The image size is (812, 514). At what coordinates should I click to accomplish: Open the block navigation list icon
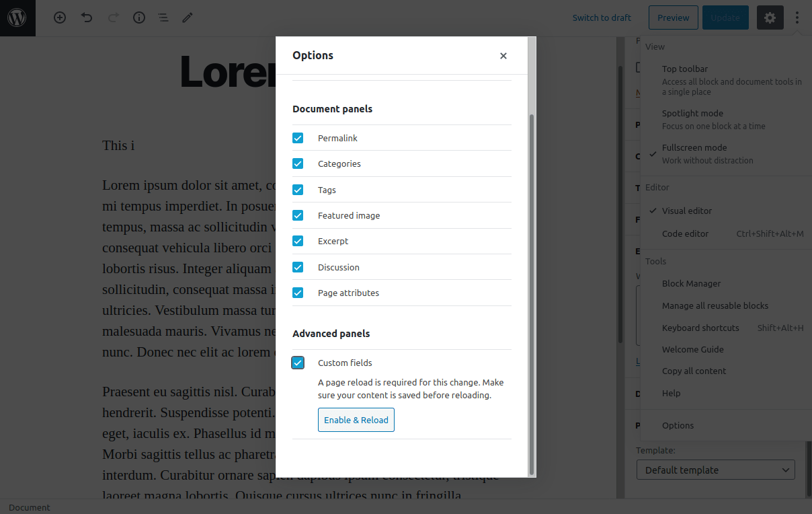163,18
